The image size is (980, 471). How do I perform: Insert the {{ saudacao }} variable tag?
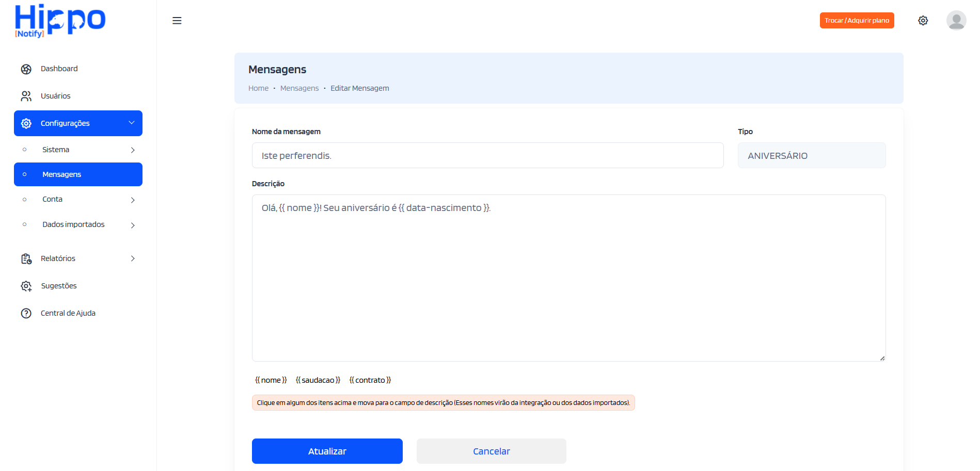click(318, 380)
